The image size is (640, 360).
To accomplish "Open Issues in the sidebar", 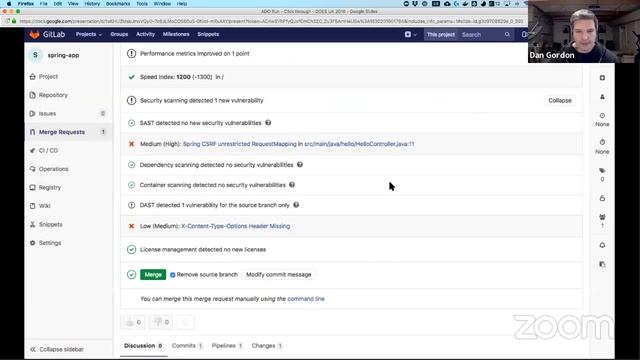I will (47, 113).
